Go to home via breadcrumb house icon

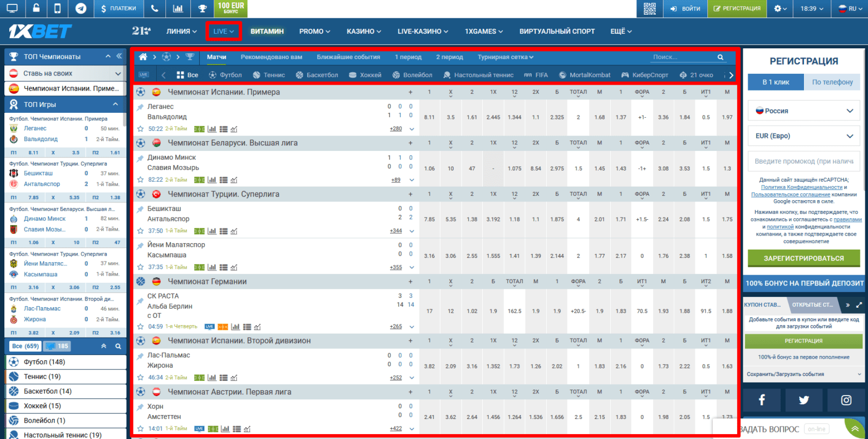(143, 57)
